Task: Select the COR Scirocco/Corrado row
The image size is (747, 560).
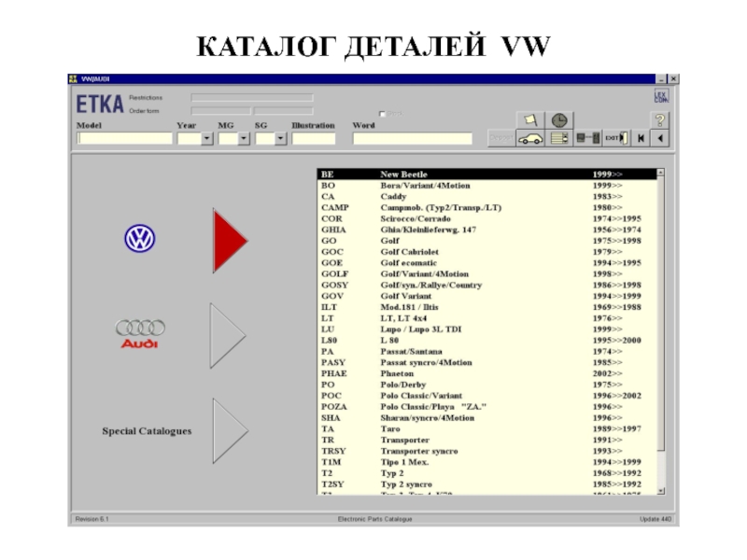Action: pos(486,218)
